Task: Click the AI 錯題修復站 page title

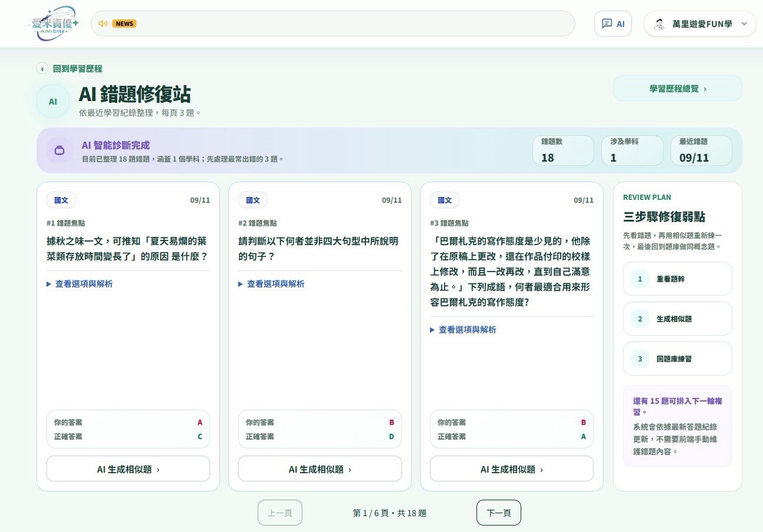Action: (135, 94)
